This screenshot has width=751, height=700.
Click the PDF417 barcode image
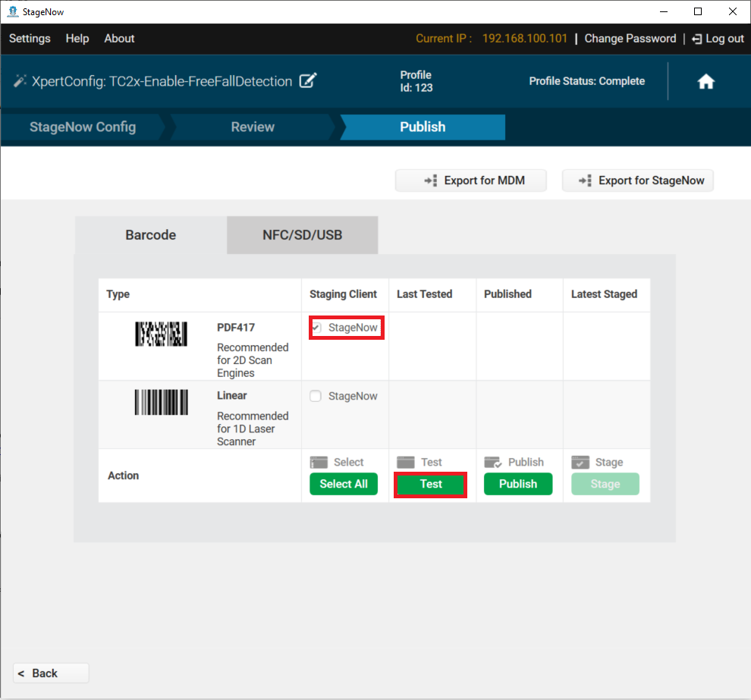[x=161, y=334]
